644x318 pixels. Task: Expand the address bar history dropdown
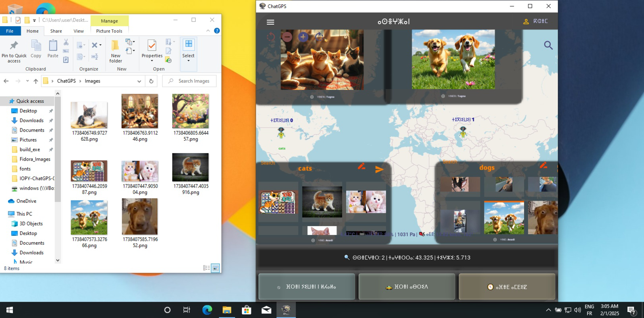139,81
